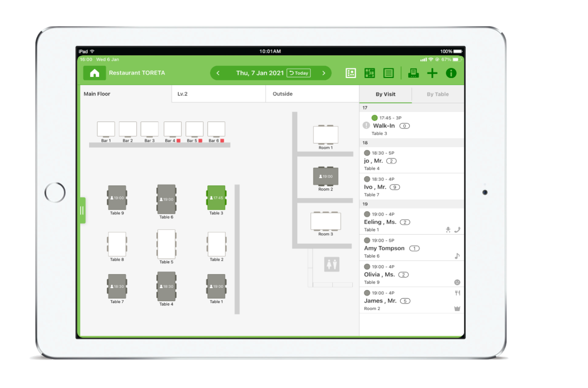588x388 pixels.
Task: Open the info panel via the i icon
Action: point(451,73)
